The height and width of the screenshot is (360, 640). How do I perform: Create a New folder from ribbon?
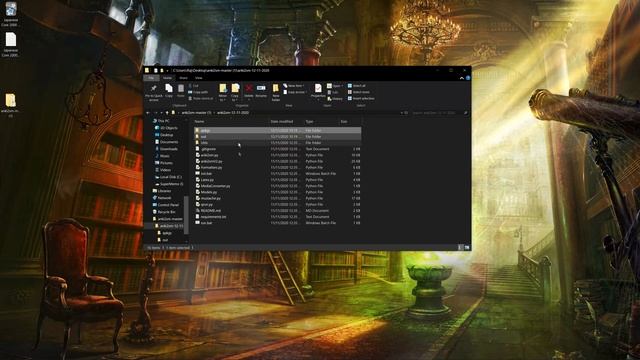276,93
